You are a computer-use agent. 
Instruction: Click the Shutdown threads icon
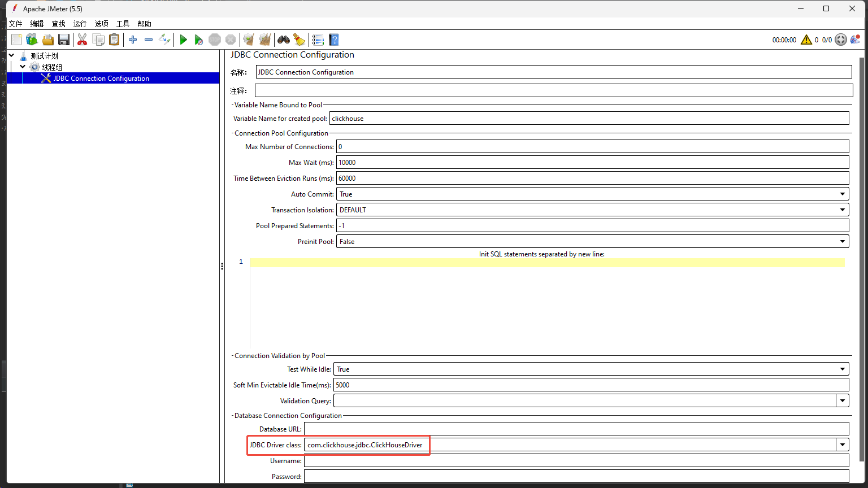coord(231,40)
